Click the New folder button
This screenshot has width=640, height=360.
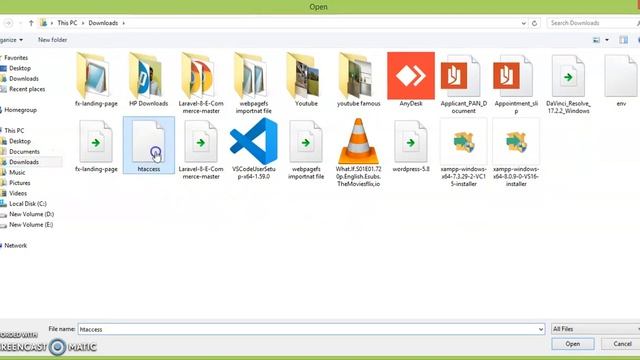click(x=53, y=40)
